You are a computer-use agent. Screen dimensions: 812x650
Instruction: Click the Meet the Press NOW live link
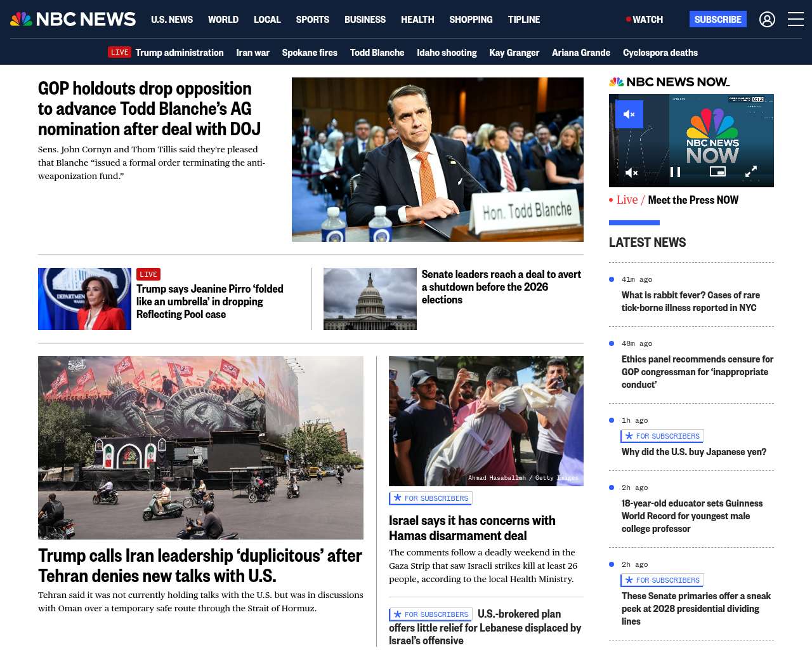(x=693, y=200)
